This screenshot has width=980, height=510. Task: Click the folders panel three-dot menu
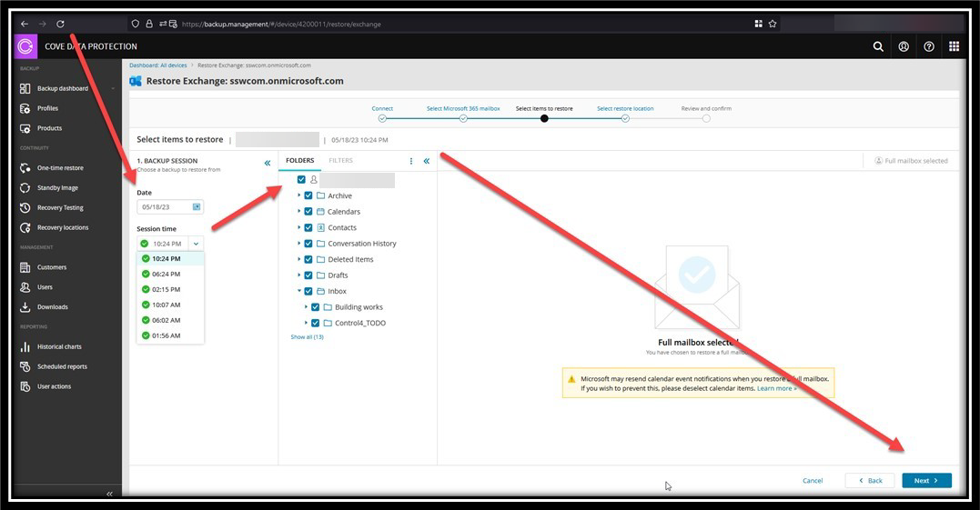pos(411,161)
